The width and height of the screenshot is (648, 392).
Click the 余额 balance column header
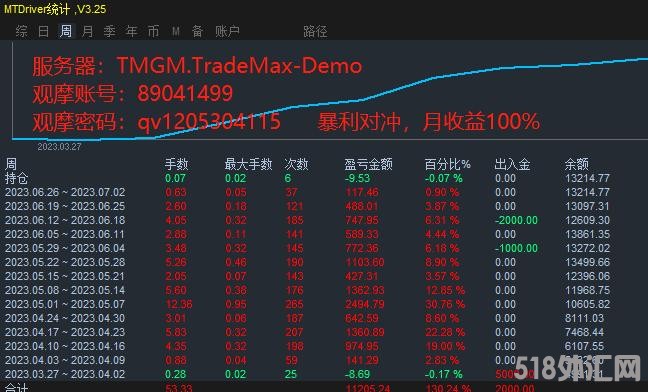(577, 164)
